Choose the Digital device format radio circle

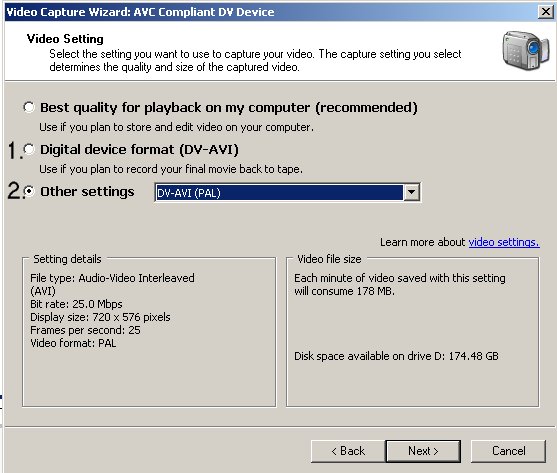[x=29, y=149]
